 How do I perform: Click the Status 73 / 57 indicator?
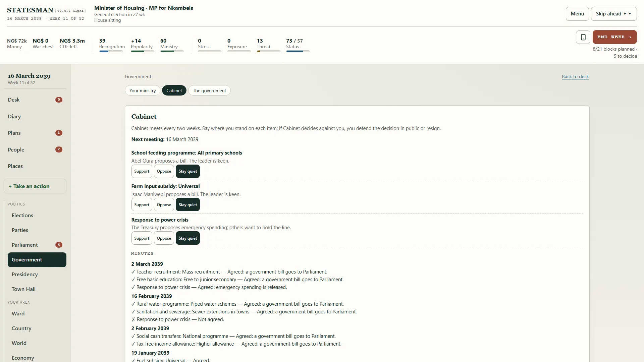pyautogui.click(x=298, y=45)
